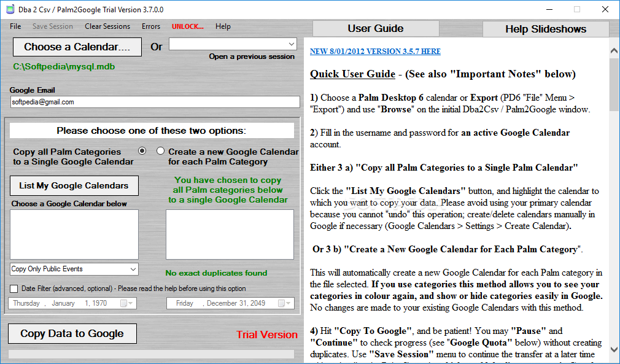Open the end date calendar picker icon
This screenshot has width=620, height=364.
point(284,303)
